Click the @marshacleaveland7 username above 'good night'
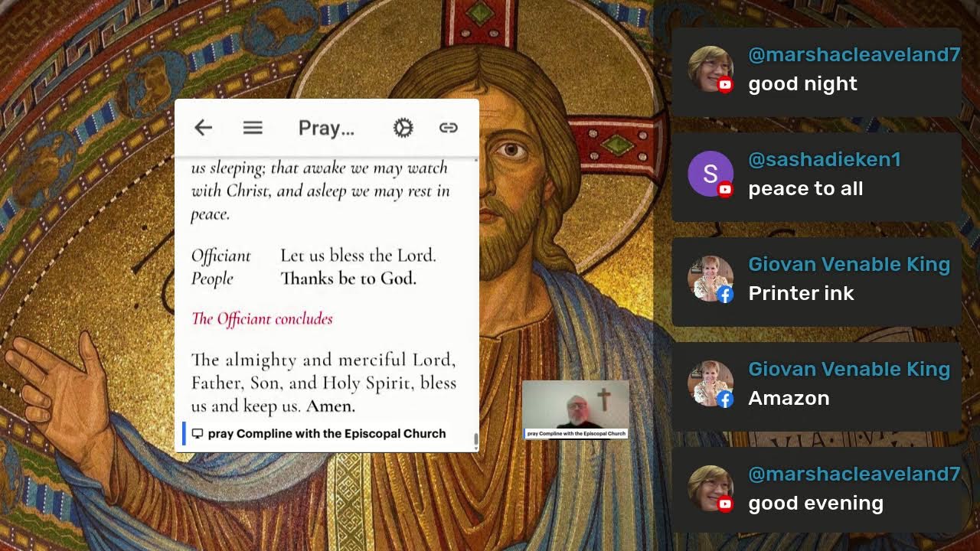 click(854, 54)
